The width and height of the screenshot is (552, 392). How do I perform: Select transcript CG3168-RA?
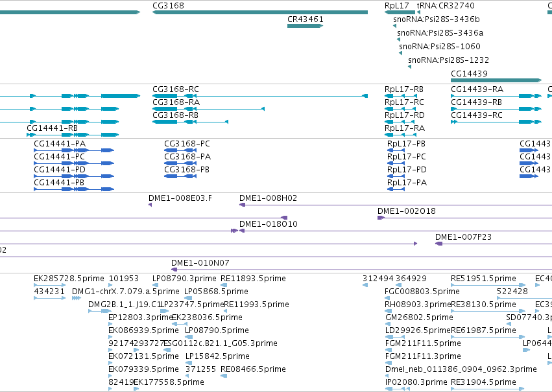[208, 109]
